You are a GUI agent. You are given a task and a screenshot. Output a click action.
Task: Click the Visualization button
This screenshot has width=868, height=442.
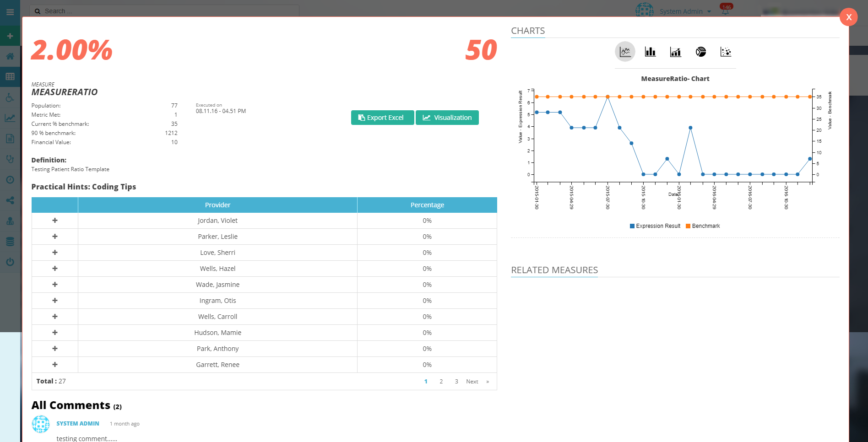click(x=447, y=118)
